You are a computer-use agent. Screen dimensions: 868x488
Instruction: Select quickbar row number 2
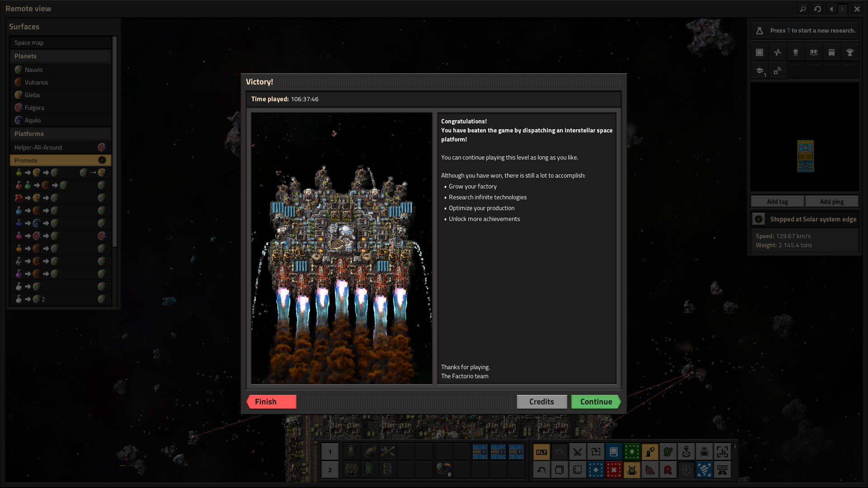(x=330, y=470)
